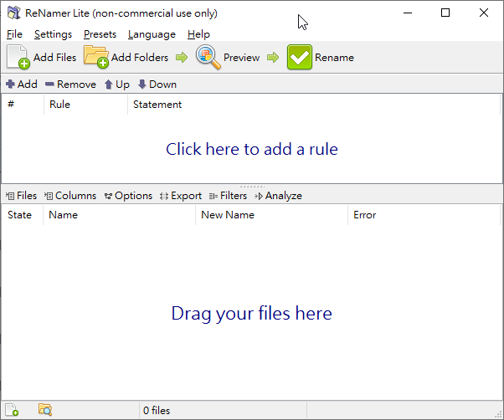Screen dimensions: 504x420
Task: Move rule Up in list
Action: point(117,85)
